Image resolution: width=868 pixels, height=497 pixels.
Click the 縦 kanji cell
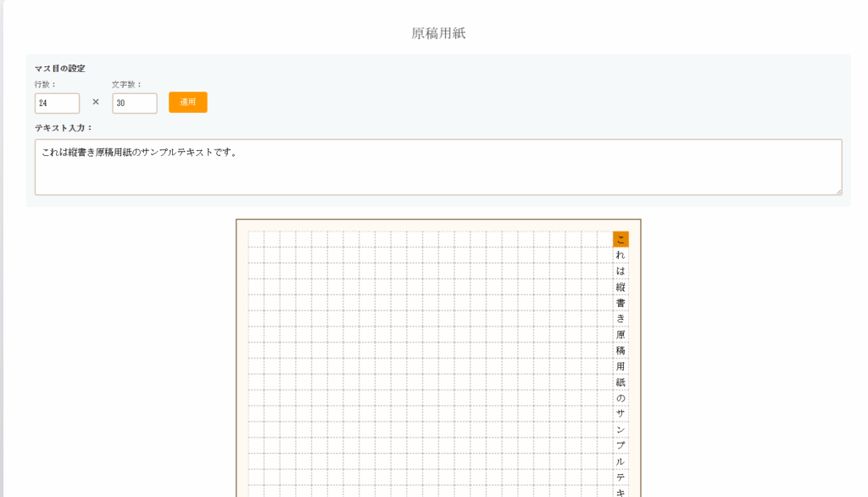620,287
